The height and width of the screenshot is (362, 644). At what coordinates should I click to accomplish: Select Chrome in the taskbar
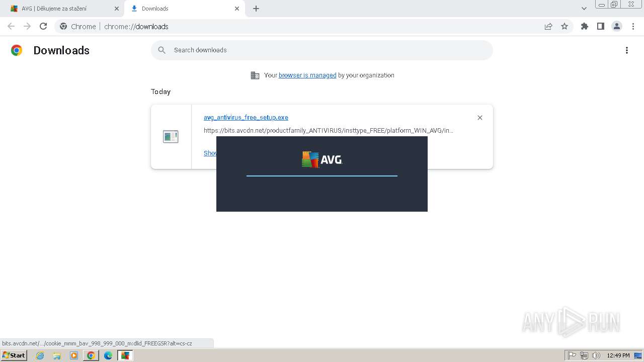click(x=91, y=355)
